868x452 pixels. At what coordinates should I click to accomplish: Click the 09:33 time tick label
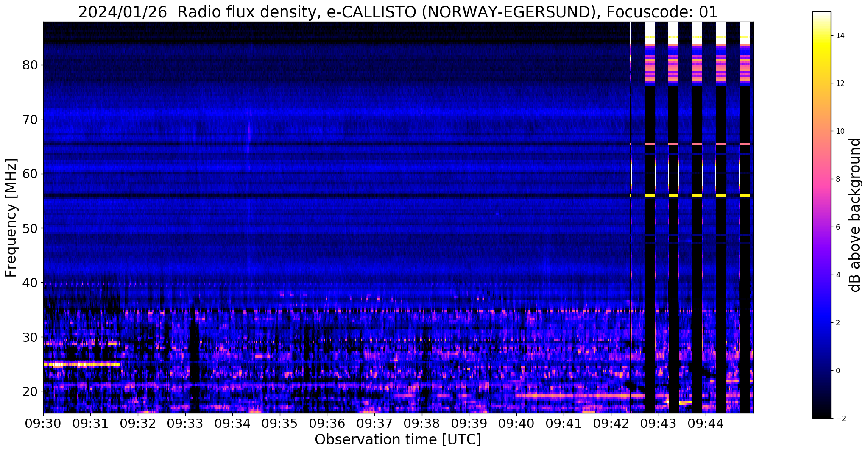click(185, 423)
